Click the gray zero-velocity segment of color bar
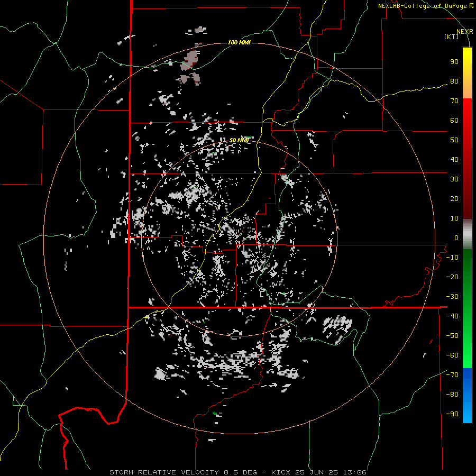Screen dimensions: 476x476 tap(467, 234)
